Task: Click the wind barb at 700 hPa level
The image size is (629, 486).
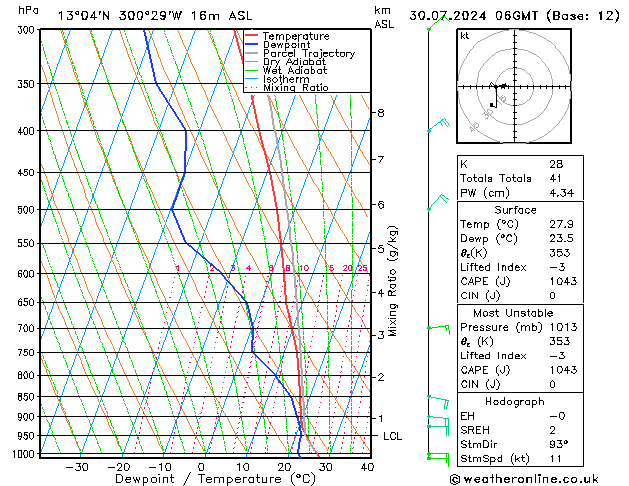Action: click(438, 328)
